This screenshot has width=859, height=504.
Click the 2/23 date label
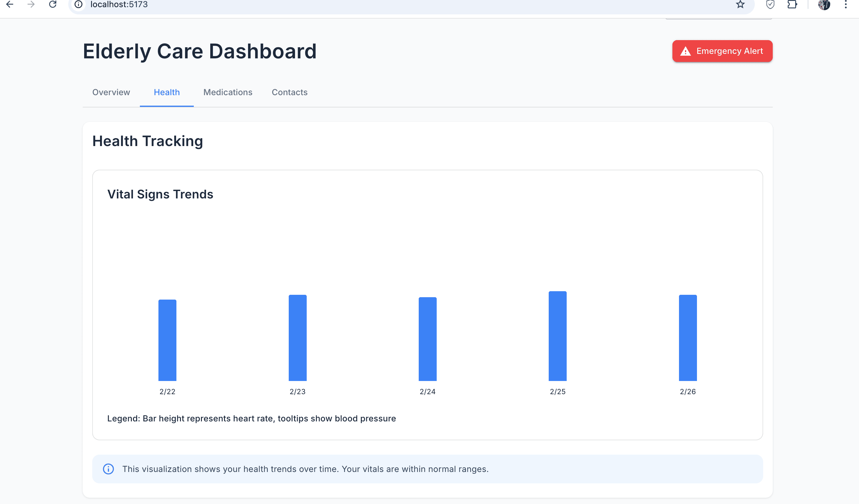pyautogui.click(x=298, y=392)
